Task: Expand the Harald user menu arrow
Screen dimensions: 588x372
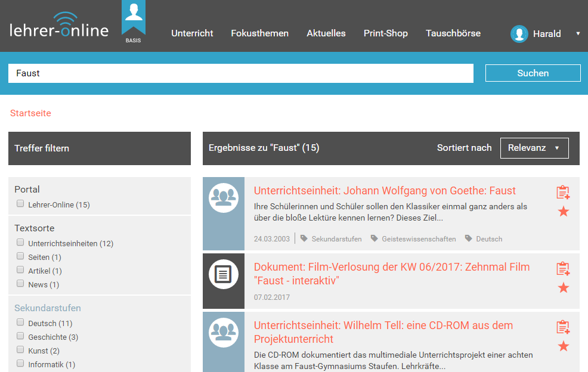Action: (x=577, y=34)
